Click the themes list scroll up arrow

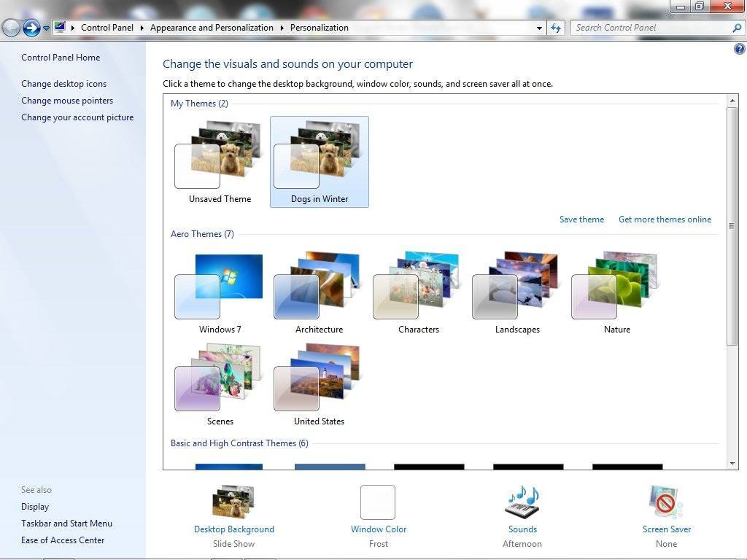(732, 101)
